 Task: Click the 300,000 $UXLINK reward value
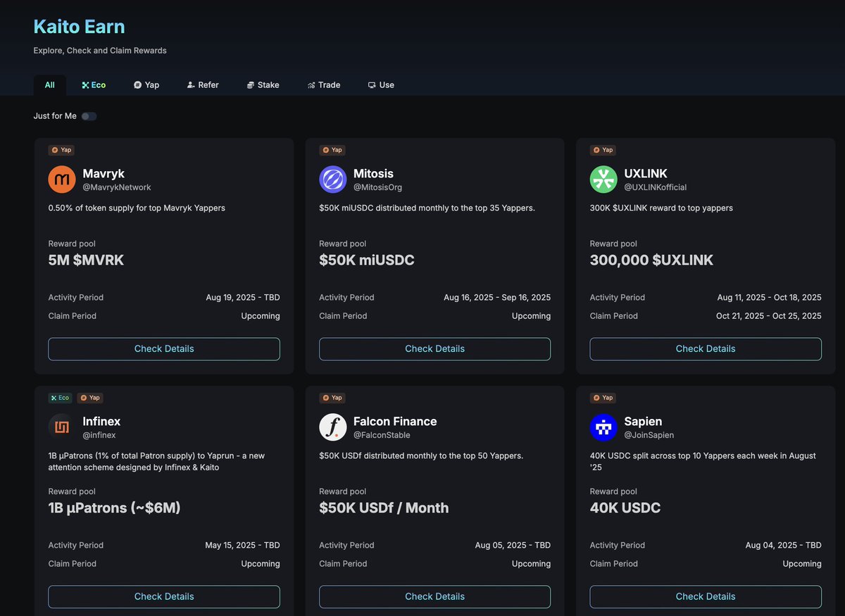651,260
